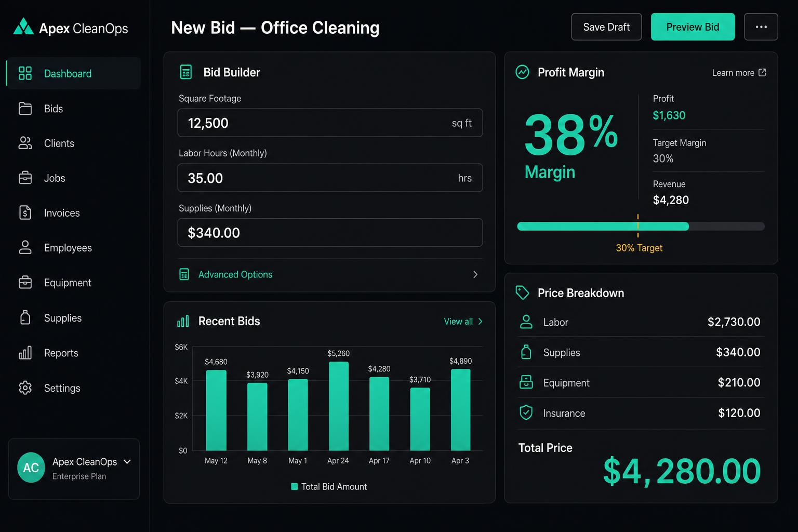
Task: Click the View all chevron arrow
Action: (480, 322)
